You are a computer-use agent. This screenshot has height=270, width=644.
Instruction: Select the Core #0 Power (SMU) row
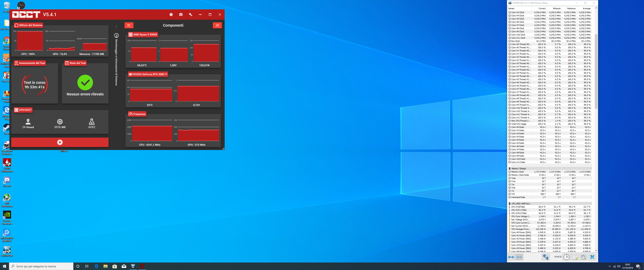tap(549, 232)
